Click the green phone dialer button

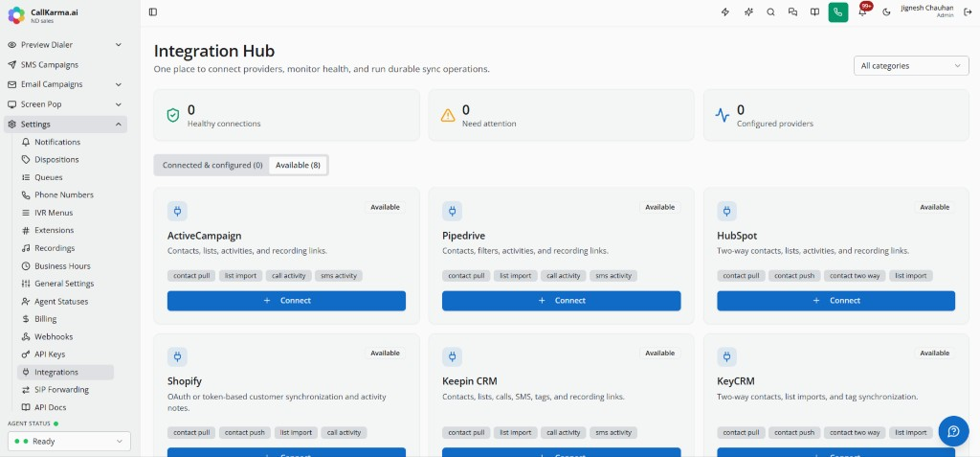[838, 11]
